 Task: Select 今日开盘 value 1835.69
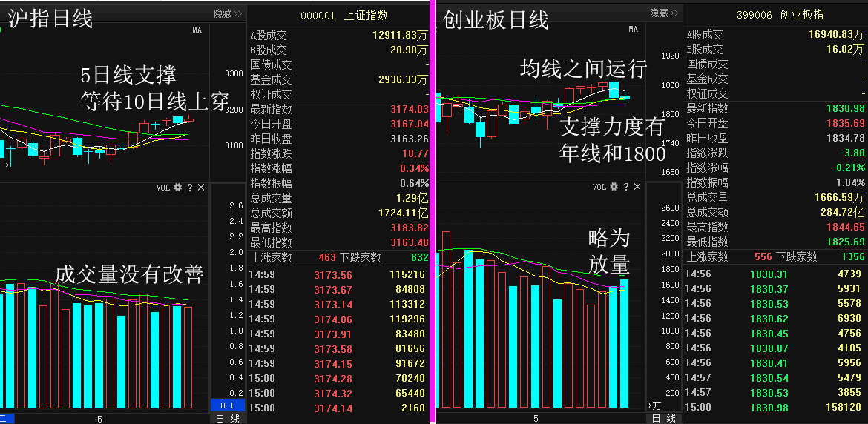845,123
